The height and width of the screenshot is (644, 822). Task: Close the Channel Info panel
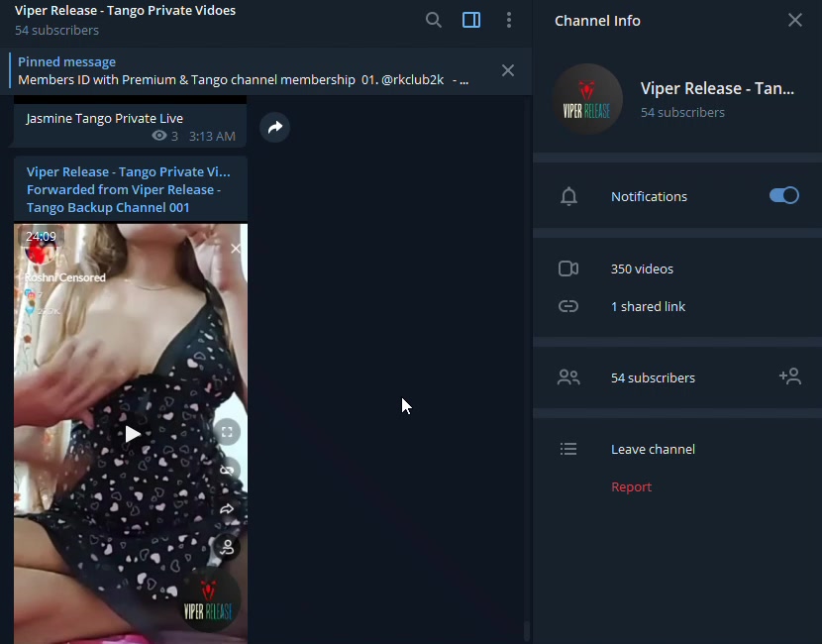point(794,20)
